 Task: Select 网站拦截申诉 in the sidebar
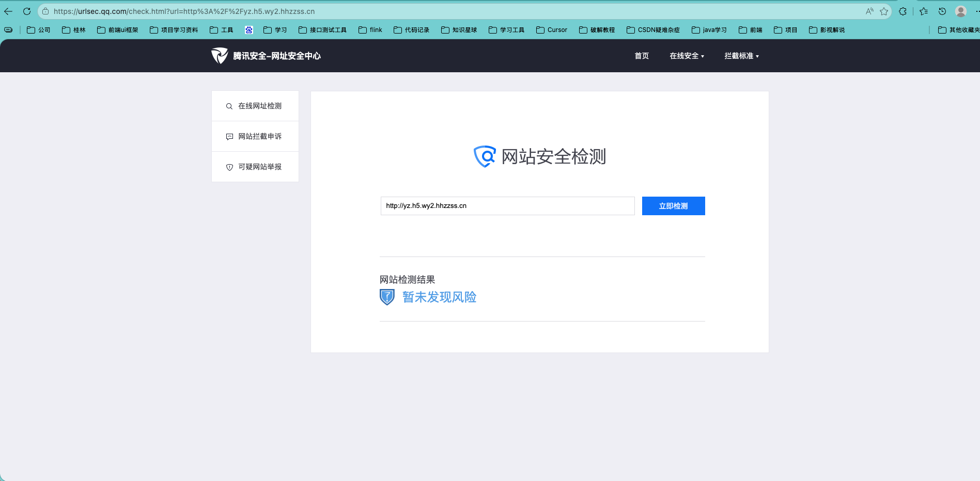(255, 137)
